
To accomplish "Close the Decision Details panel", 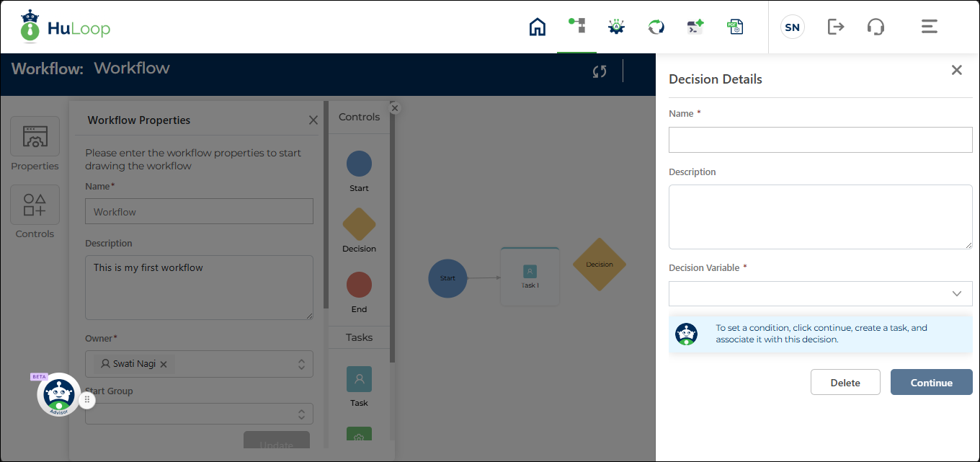I will [x=957, y=70].
